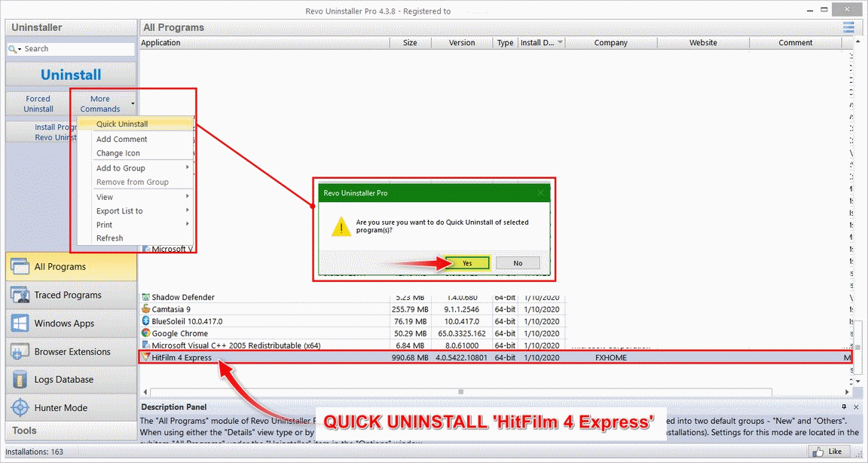Open the Logs Database module
Screen dimensions: 868x463
click(x=71, y=379)
